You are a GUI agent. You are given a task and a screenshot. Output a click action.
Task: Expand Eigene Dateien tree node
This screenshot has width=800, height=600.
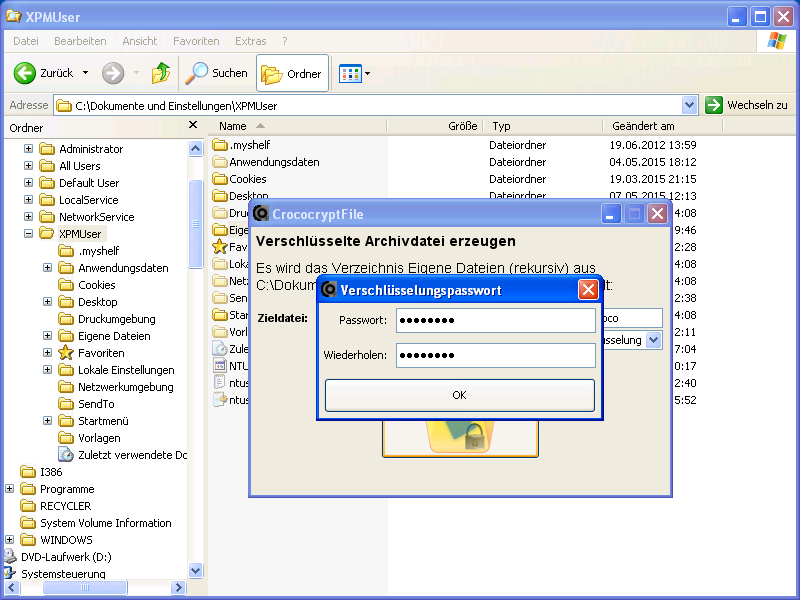coord(47,336)
